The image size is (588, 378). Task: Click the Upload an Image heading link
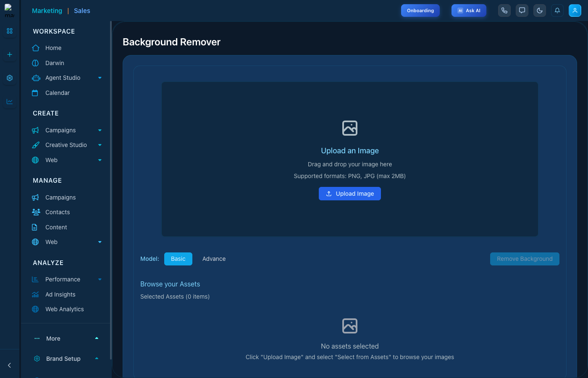[350, 151]
